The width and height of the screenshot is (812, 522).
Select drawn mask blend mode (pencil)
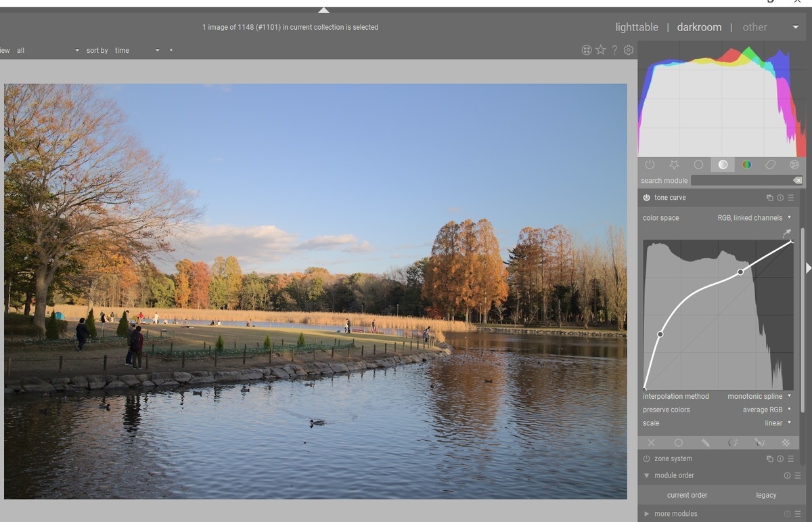point(706,443)
